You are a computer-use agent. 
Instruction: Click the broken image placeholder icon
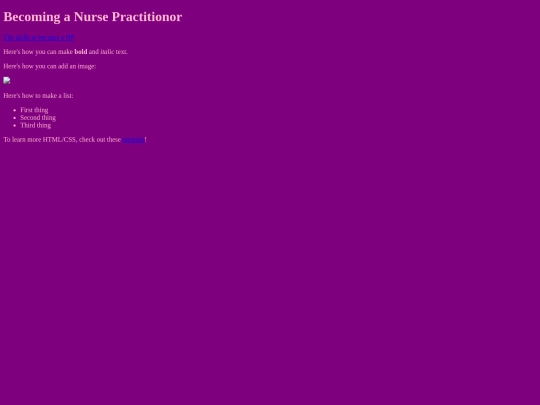pos(7,81)
